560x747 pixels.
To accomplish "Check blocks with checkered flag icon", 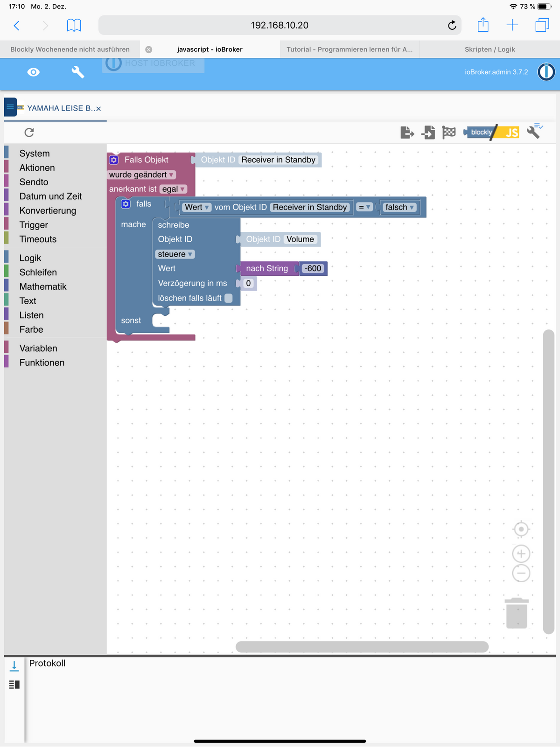I will [x=449, y=133].
